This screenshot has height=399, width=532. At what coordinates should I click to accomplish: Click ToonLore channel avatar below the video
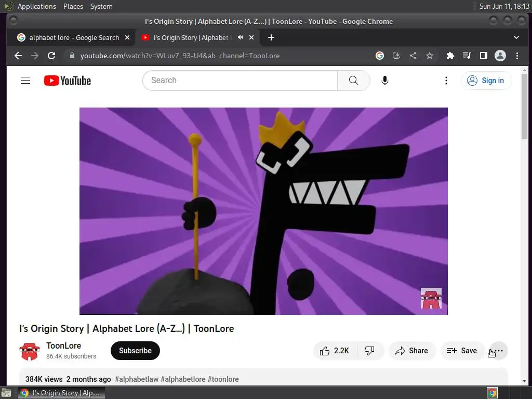(30, 351)
